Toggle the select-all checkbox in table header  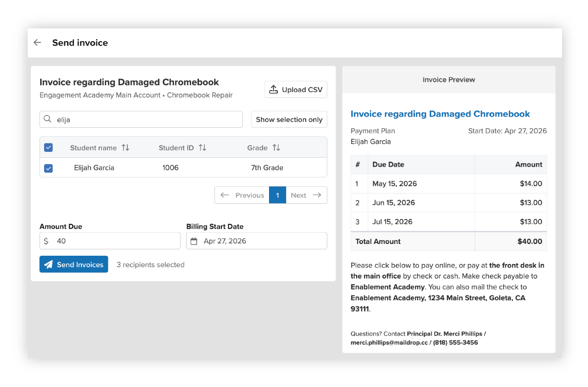48,147
